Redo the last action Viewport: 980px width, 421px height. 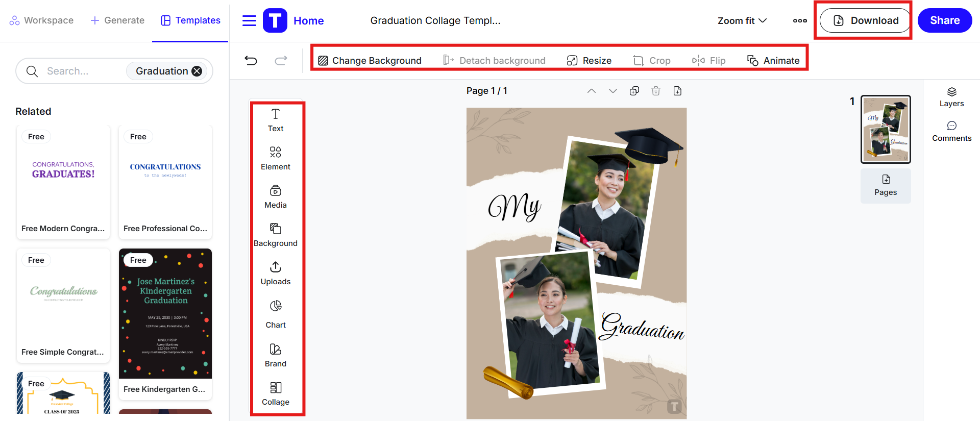click(x=281, y=61)
